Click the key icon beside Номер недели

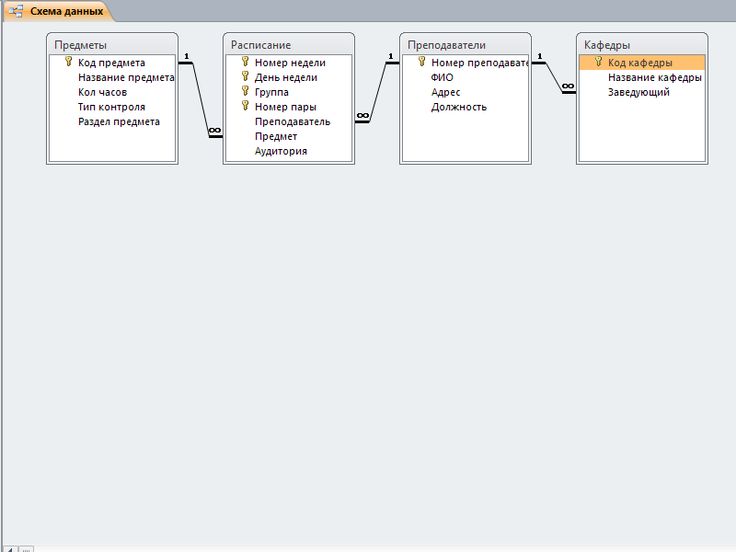click(245, 61)
